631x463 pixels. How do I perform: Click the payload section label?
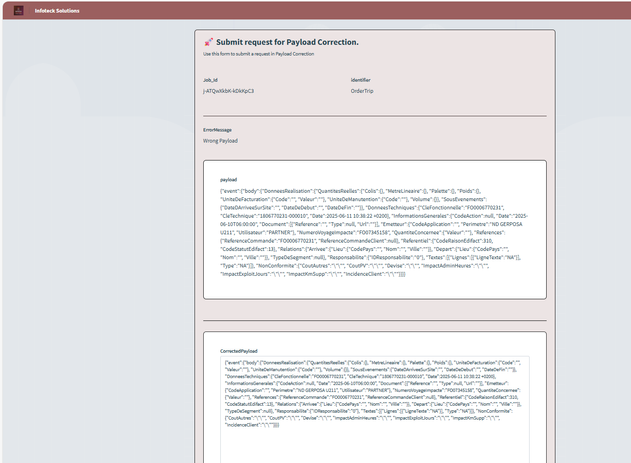coord(228,179)
